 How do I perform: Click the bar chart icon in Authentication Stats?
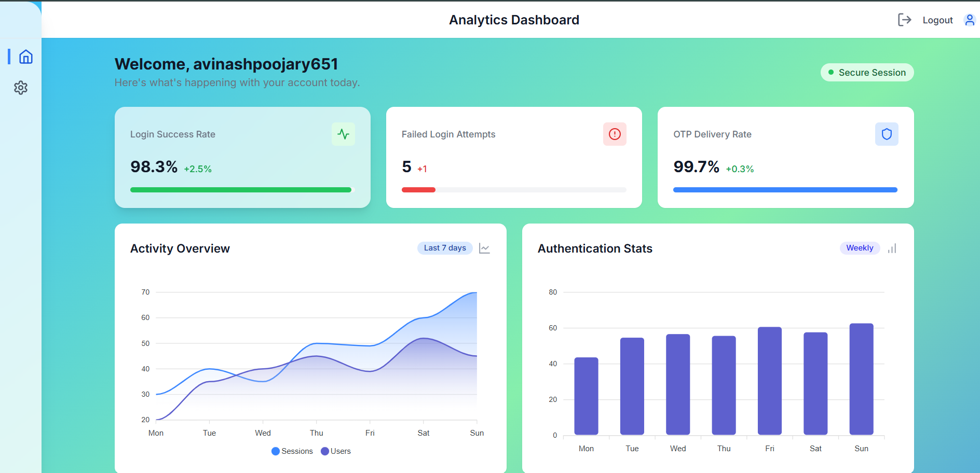point(892,248)
